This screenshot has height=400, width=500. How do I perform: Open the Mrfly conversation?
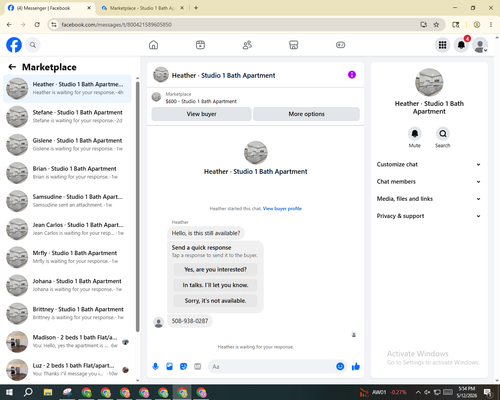(x=67, y=257)
